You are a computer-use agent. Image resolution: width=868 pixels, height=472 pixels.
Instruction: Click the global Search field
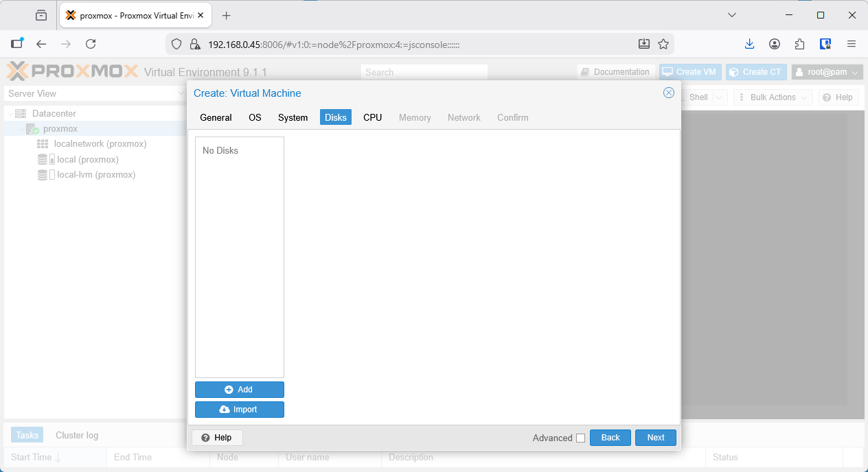424,72
